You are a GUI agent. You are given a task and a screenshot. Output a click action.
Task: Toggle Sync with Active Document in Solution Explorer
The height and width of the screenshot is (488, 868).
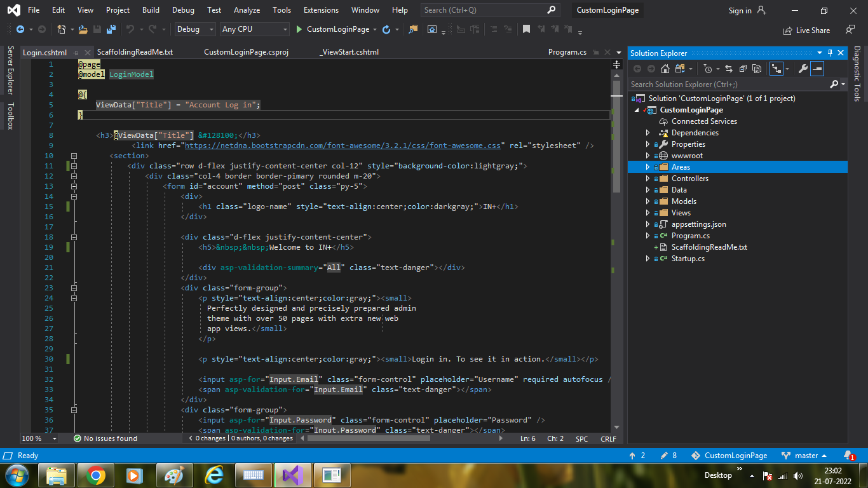click(x=729, y=69)
